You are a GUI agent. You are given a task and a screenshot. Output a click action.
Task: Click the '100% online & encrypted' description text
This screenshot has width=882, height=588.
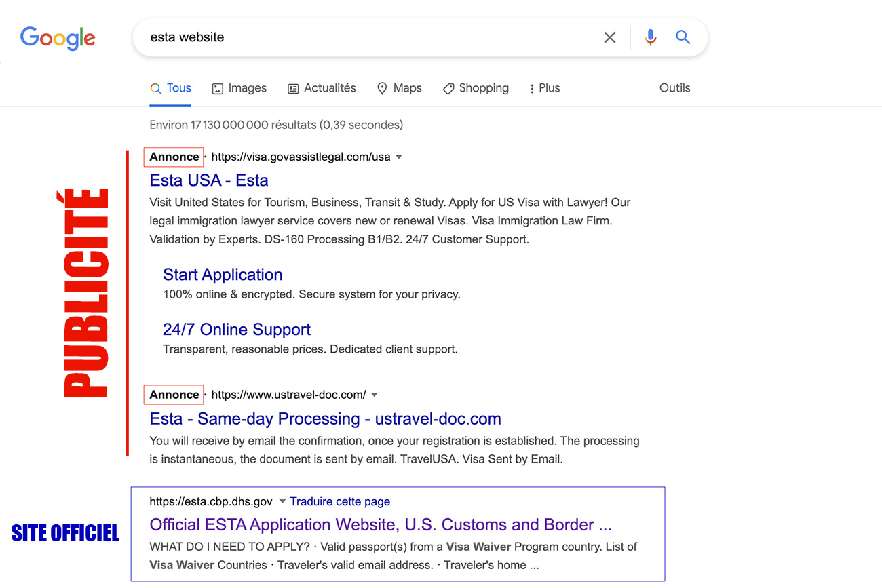(311, 294)
